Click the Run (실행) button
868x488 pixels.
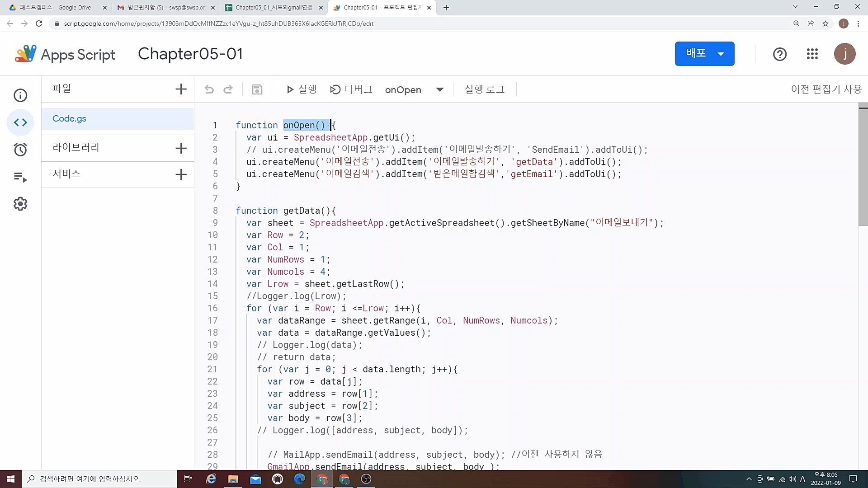click(301, 89)
